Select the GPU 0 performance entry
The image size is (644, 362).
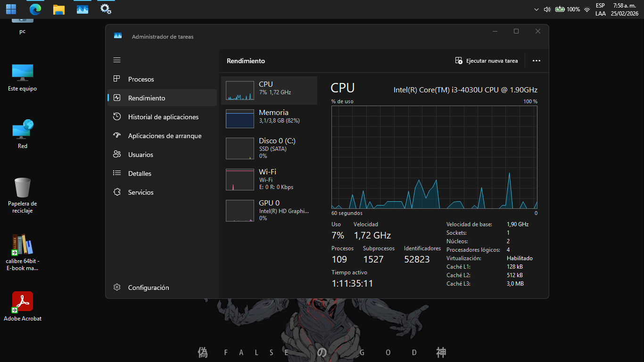240,211
